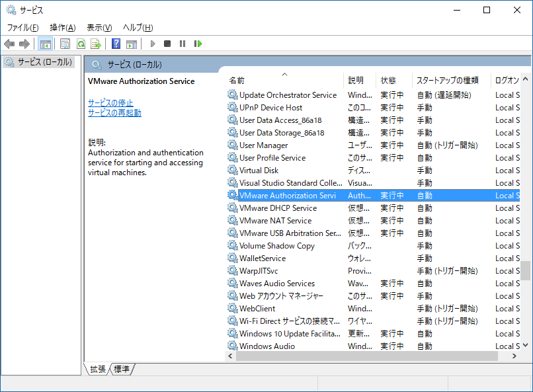
Task: Click the back navigation arrow
Action: [9, 44]
